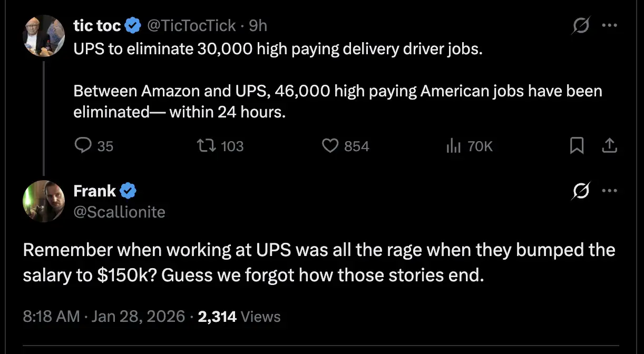
Task: Bookmark the tic toc post
Action: [x=577, y=145]
